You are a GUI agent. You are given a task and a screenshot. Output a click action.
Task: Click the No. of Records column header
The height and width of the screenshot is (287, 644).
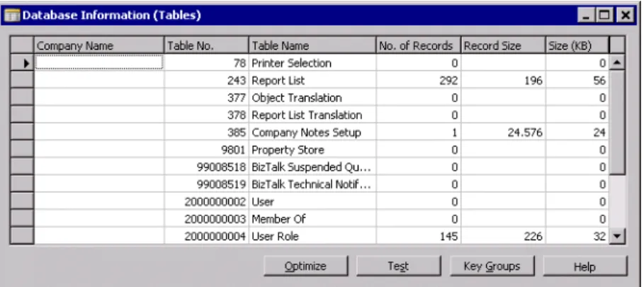coord(419,45)
